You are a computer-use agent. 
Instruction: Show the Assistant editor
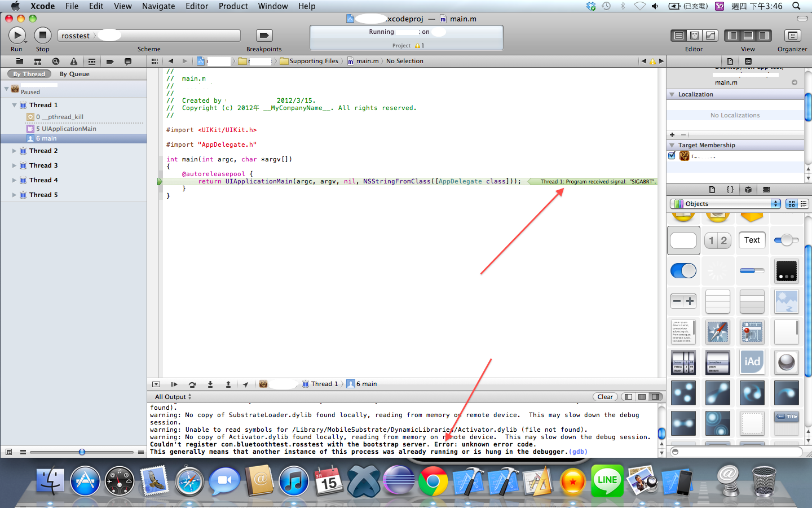[x=695, y=36]
